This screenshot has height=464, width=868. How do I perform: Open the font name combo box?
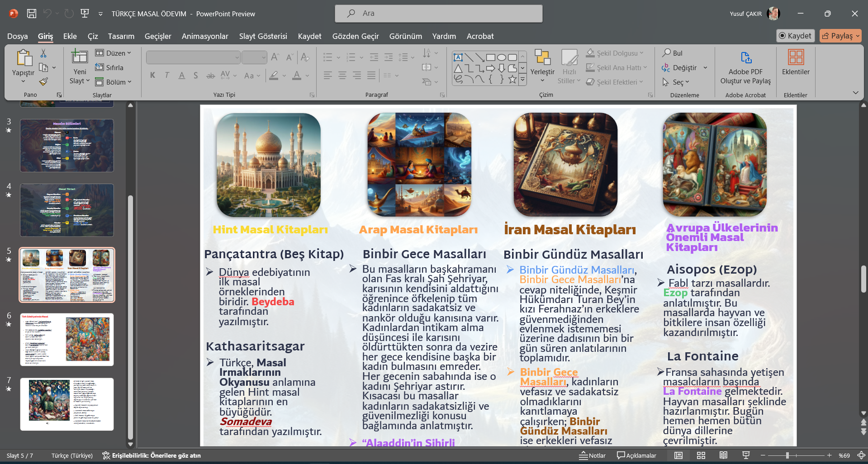pyautogui.click(x=193, y=57)
